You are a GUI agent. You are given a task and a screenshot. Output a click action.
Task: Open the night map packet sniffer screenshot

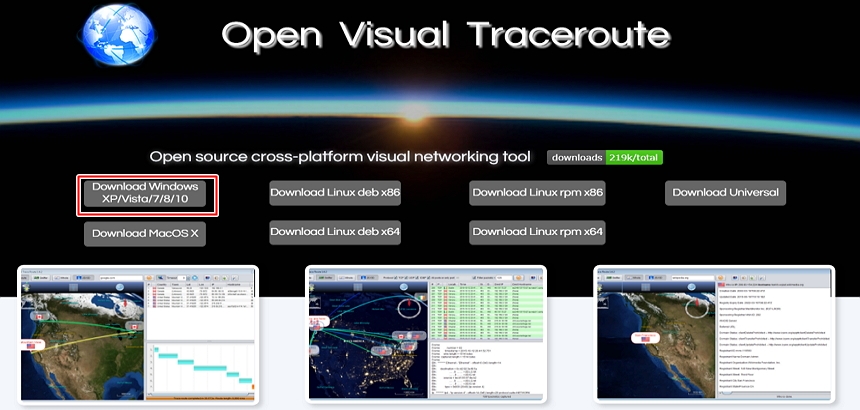pos(426,334)
